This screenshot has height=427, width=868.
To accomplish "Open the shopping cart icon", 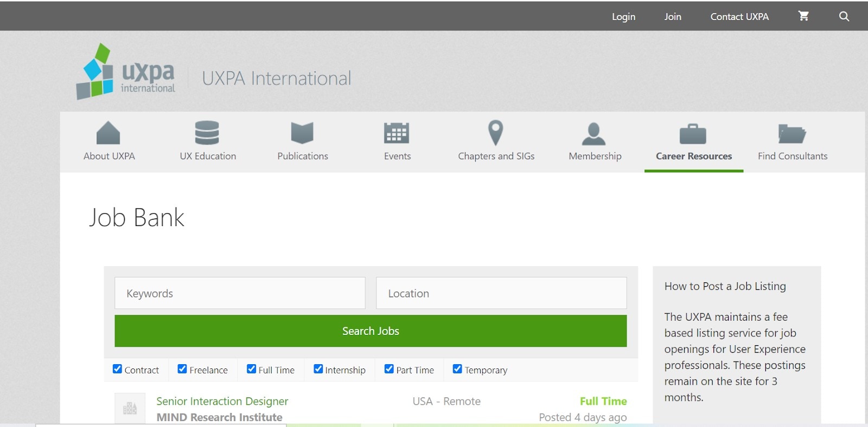I will [803, 16].
